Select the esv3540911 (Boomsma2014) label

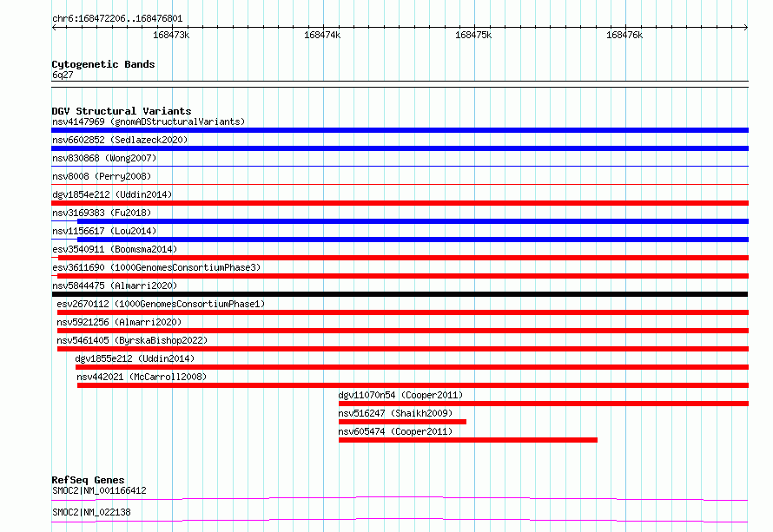click(115, 249)
